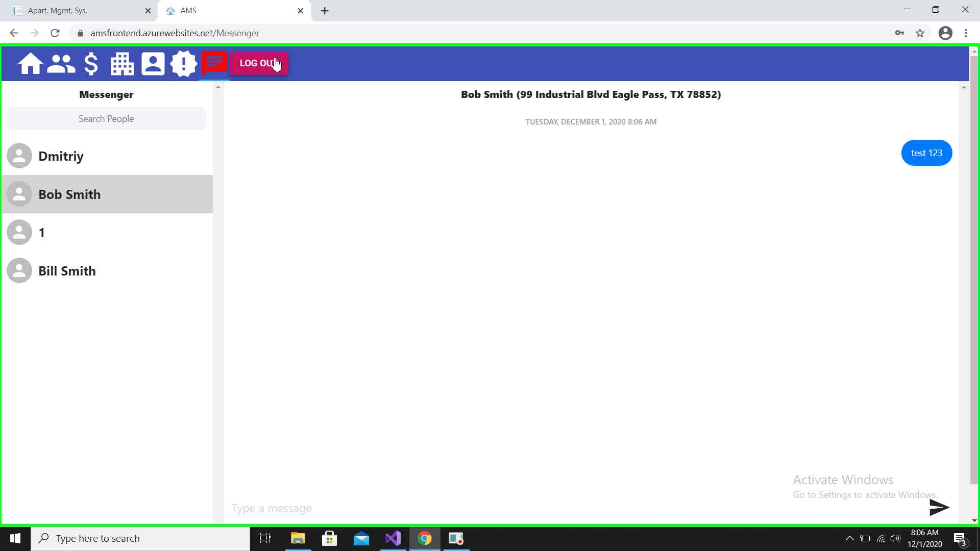
Task: Open notification center icon
Action: point(961,539)
